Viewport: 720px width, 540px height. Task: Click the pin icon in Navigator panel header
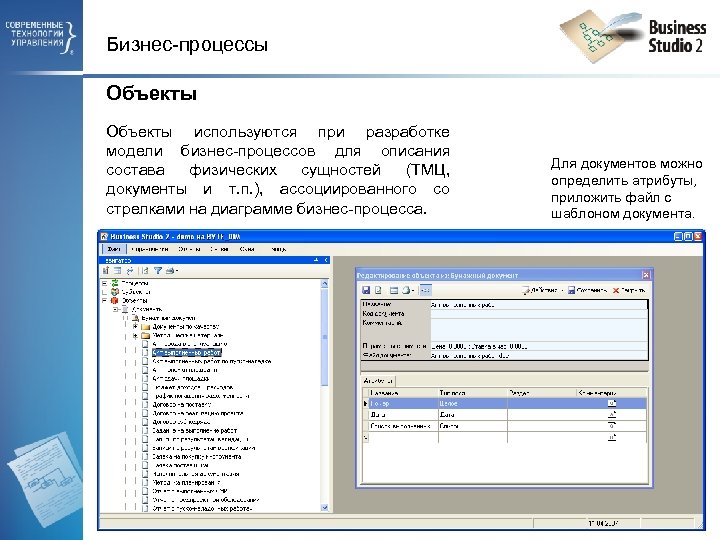[x=316, y=260]
